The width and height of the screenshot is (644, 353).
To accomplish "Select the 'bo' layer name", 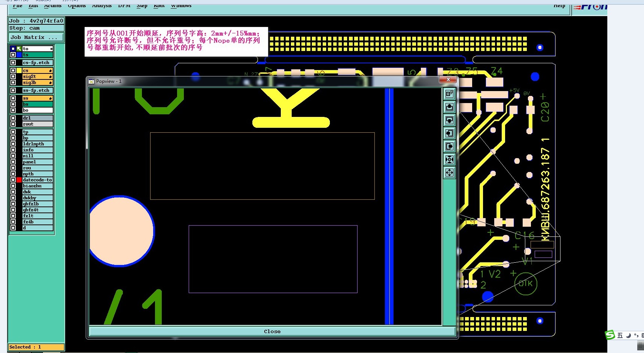I will click(x=37, y=110).
